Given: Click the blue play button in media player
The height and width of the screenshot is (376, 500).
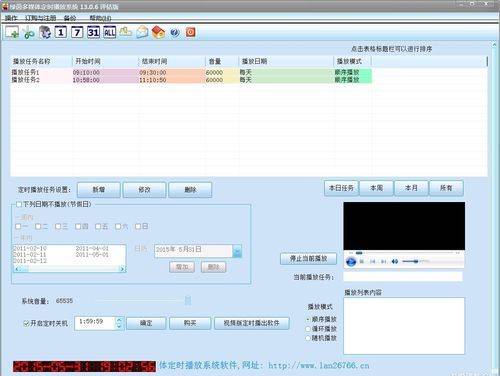Looking at the screenshot, I should 351,262.
